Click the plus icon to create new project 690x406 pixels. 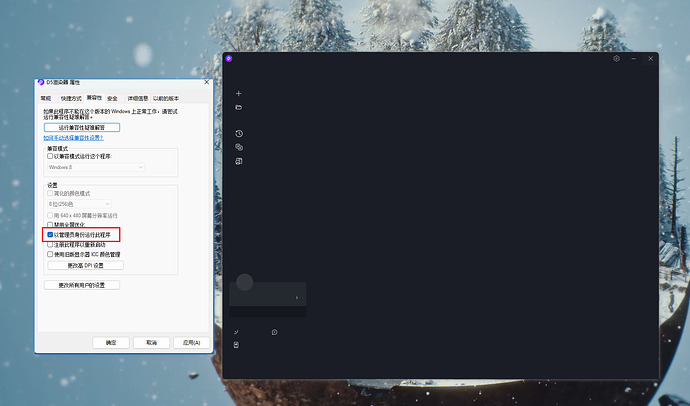(x=239, y=93)
